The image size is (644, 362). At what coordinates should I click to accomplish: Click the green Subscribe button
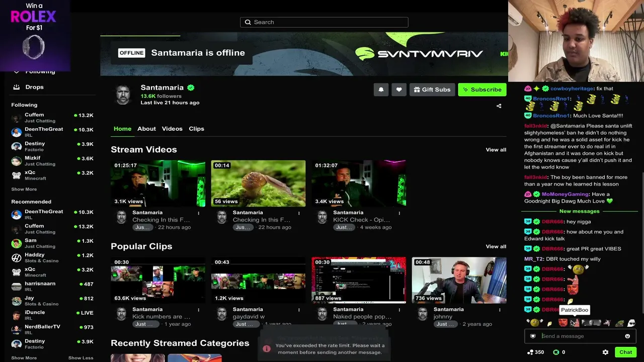[482, 89]
